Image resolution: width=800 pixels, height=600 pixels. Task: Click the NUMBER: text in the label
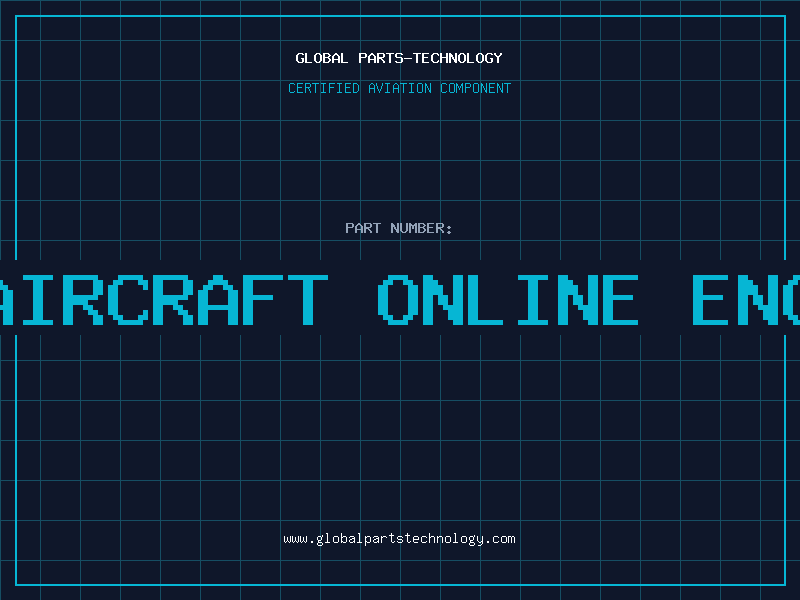click(x=421, y=228)
